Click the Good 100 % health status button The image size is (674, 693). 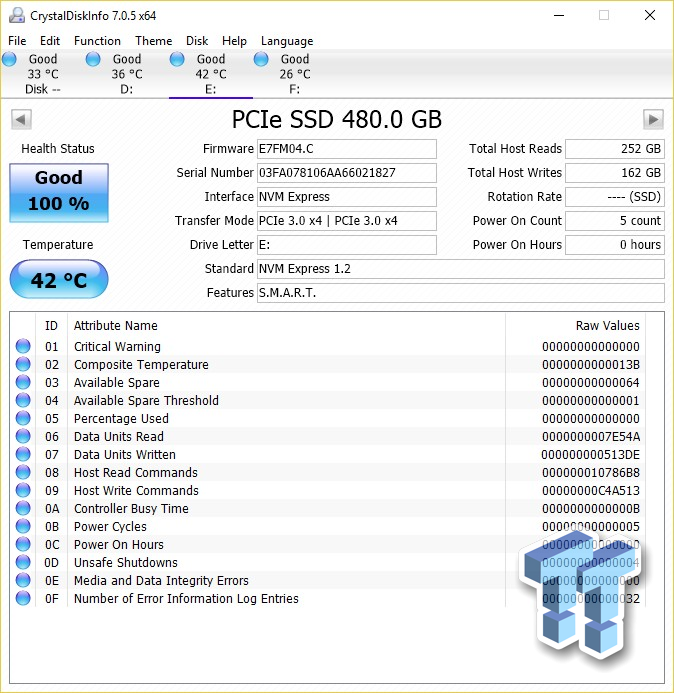pos(59,193)
